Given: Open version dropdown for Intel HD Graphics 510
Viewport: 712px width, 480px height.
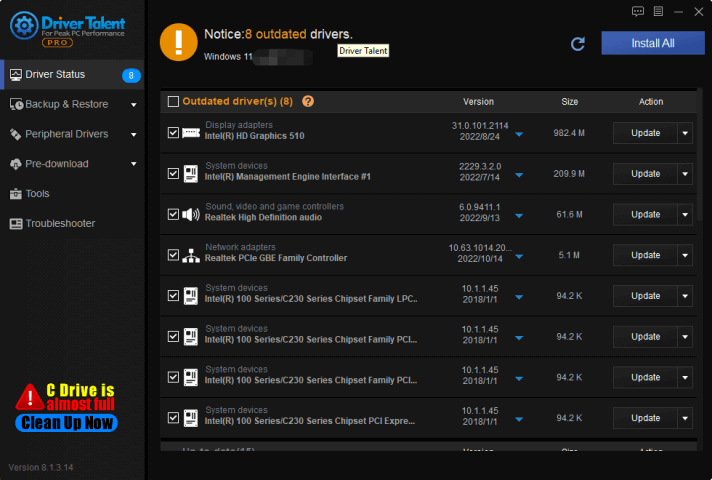Looking at the screenshot, I should pyautogui.click(x=519, y=134).
